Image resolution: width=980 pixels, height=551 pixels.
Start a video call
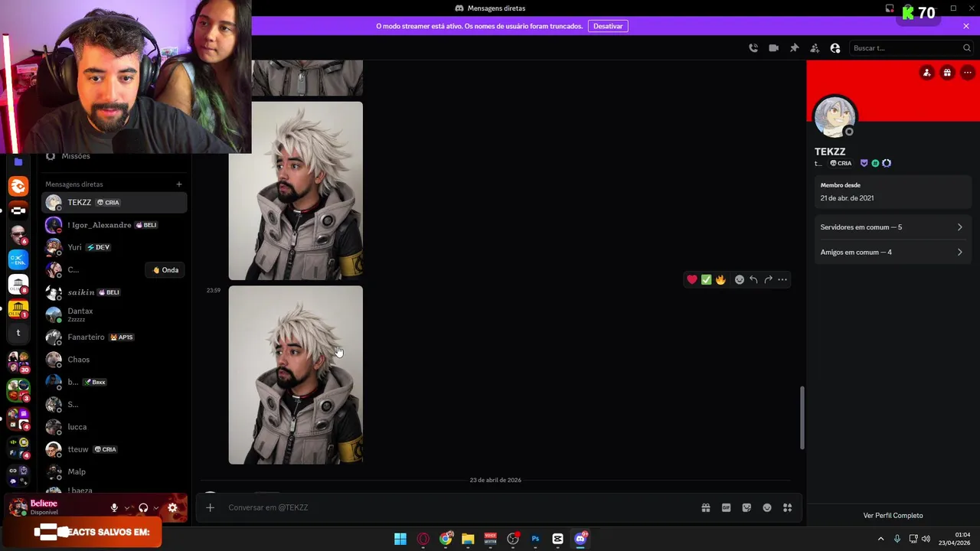pyautogui.click(x=774, y=48)
